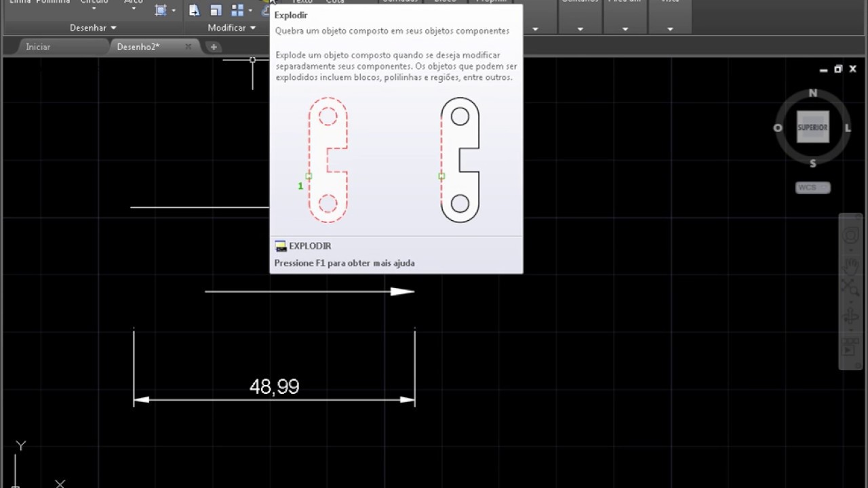Open the Full Navigation Wheel in nav bar

click(850, 237)
